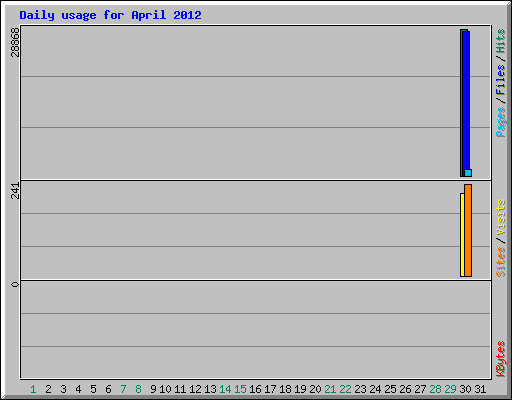Image resolution: width=512 pixels, height=400 pixels.
Task: Click the cyan Pages bar for day 30
Action: pos(468,173)
